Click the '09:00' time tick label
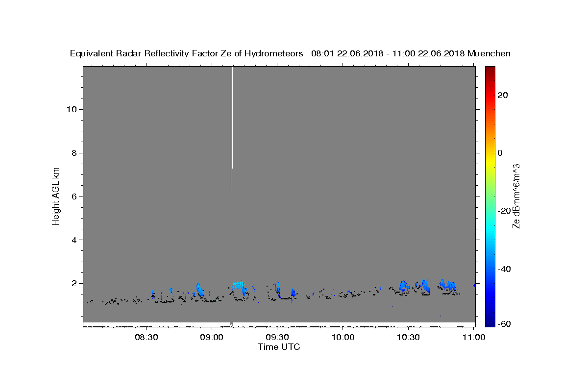588x392 pixels. click(212, 337)
